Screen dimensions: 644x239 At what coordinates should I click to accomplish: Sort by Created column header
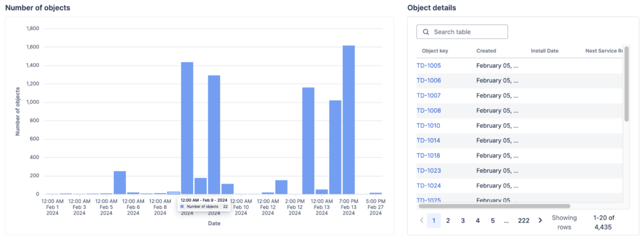coord(486,51)
